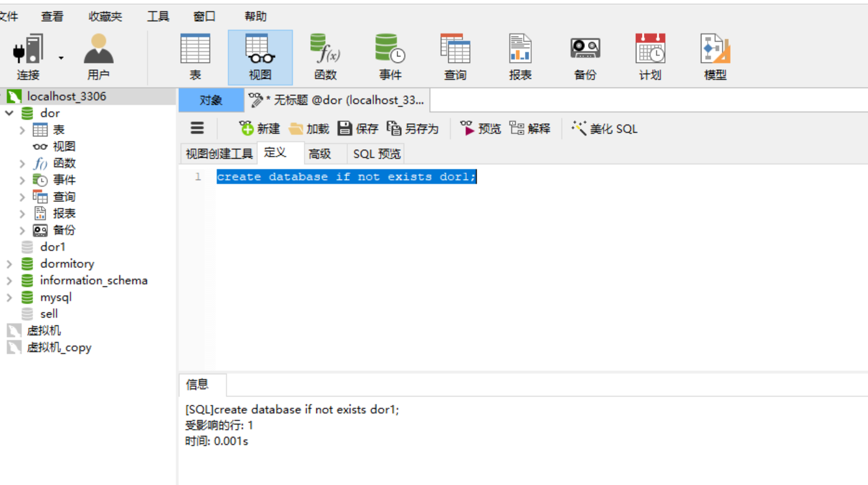Click the 用户 (User) management icon
This screenshot has height=485, width=868.
click(x=99, y=56)
